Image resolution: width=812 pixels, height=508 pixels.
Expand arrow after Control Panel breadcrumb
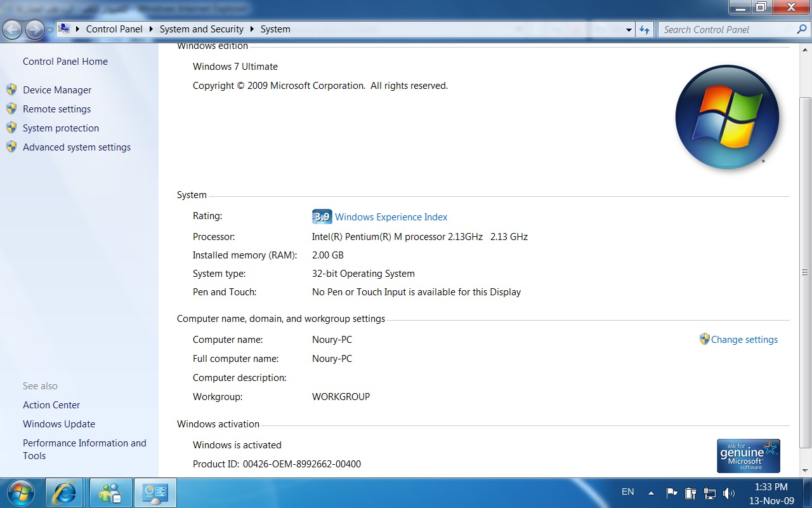coord(152,29)
